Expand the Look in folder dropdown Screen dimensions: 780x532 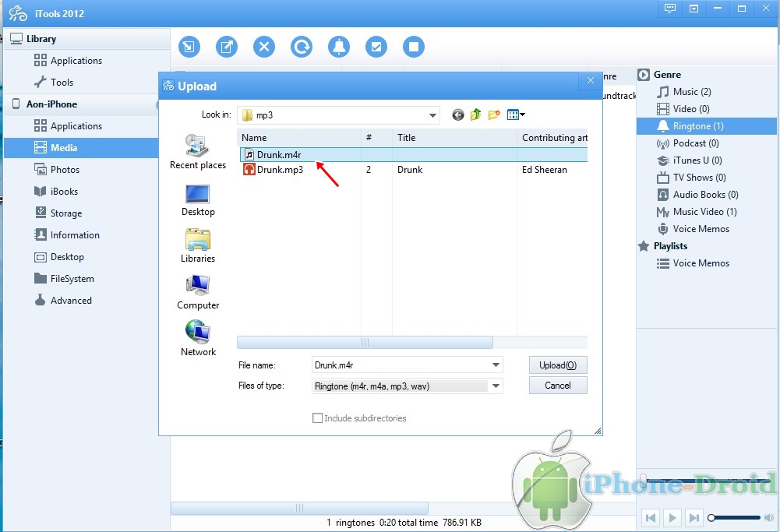click(x=432, y=115)
